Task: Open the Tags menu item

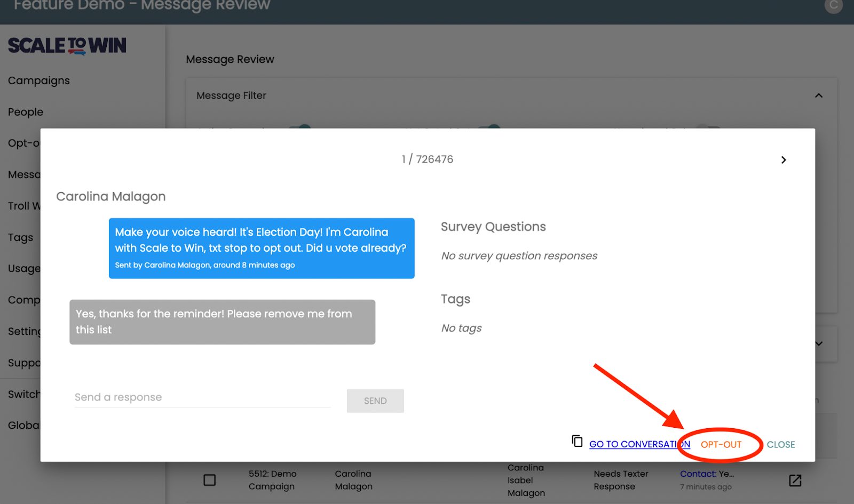Action: click(21, 237)
